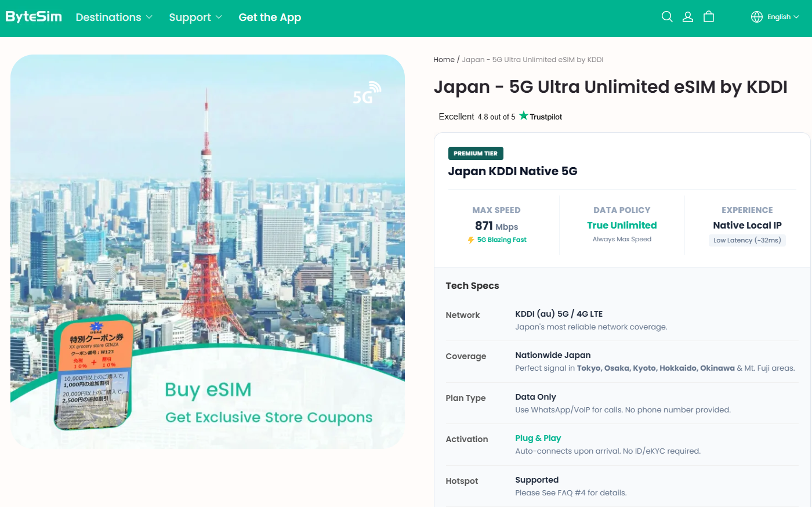Image resolution: width=812 pixels, height=507 pixels.
Task: Click the 'Low Latency (~32ms)' tag
Action: (x=747, y=240)
